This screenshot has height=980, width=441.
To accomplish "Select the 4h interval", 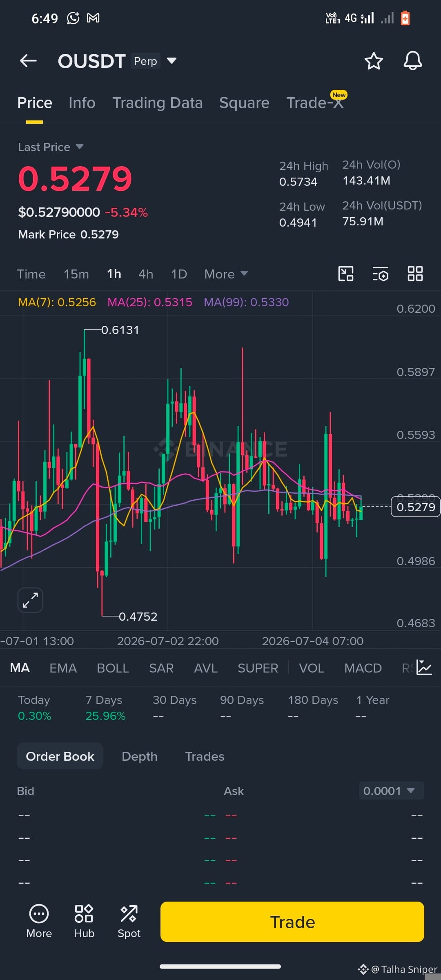I will [146, 274].
